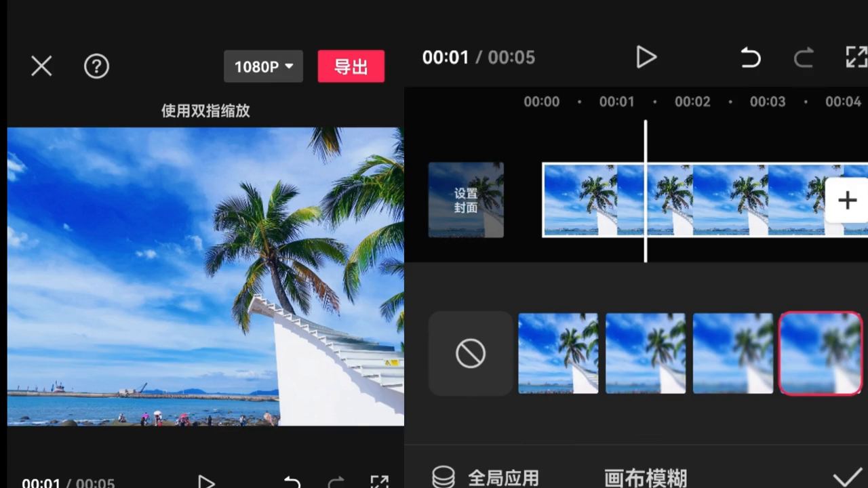Choose the second blur level preset
This screenshot has height=488, width=868.
click(x=646, y=353)
